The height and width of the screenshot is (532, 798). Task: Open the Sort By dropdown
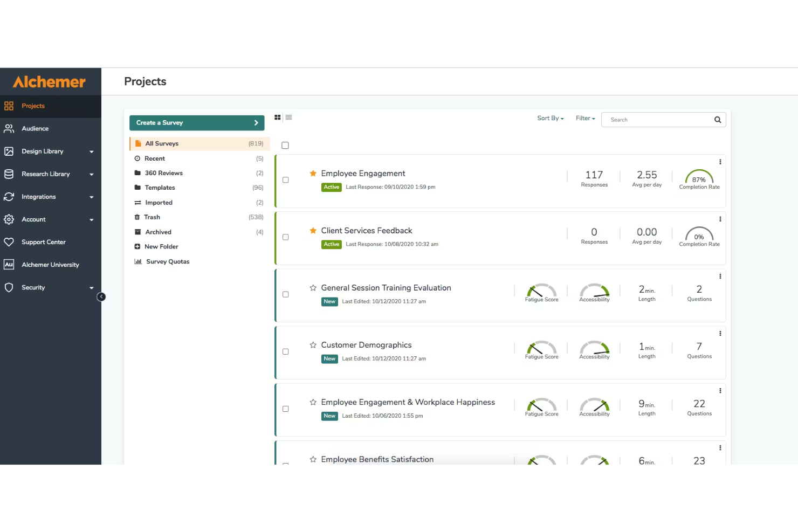(549, 118)
